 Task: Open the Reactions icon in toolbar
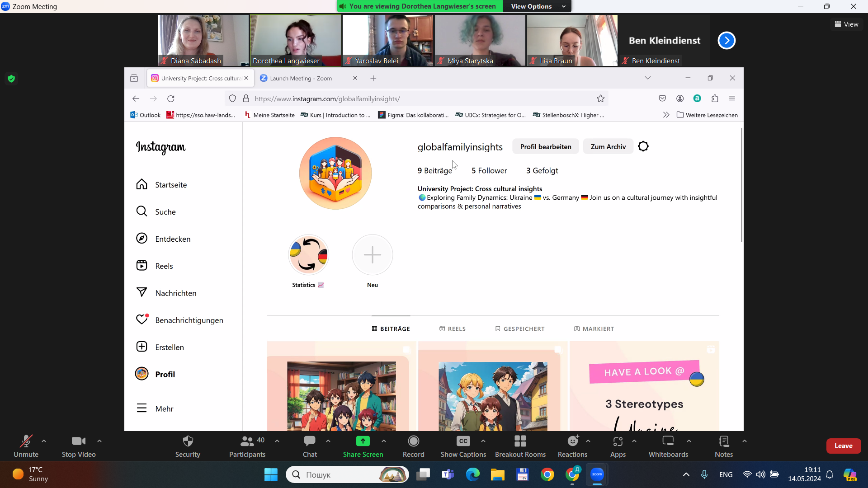coord(572,441)
